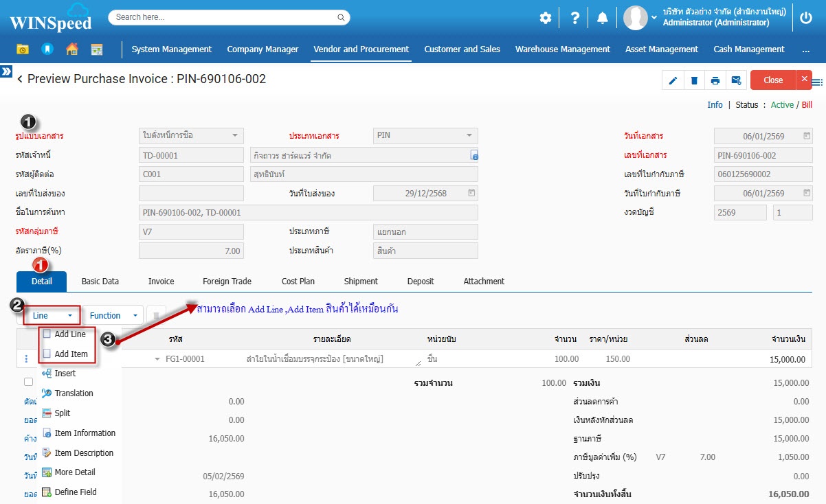The image size is (826, 504).
Task: Open the Line dropdown button
Action: click(52, 316)
